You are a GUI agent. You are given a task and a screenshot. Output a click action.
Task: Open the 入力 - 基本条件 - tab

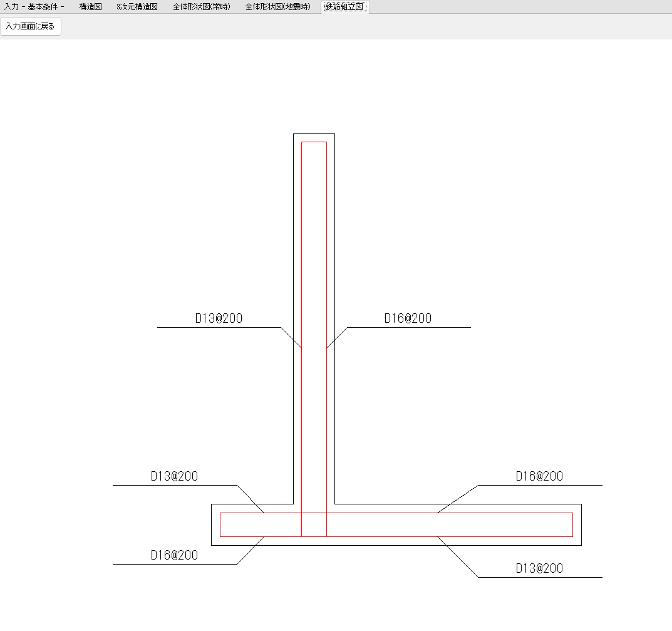[x=34, y=7]
